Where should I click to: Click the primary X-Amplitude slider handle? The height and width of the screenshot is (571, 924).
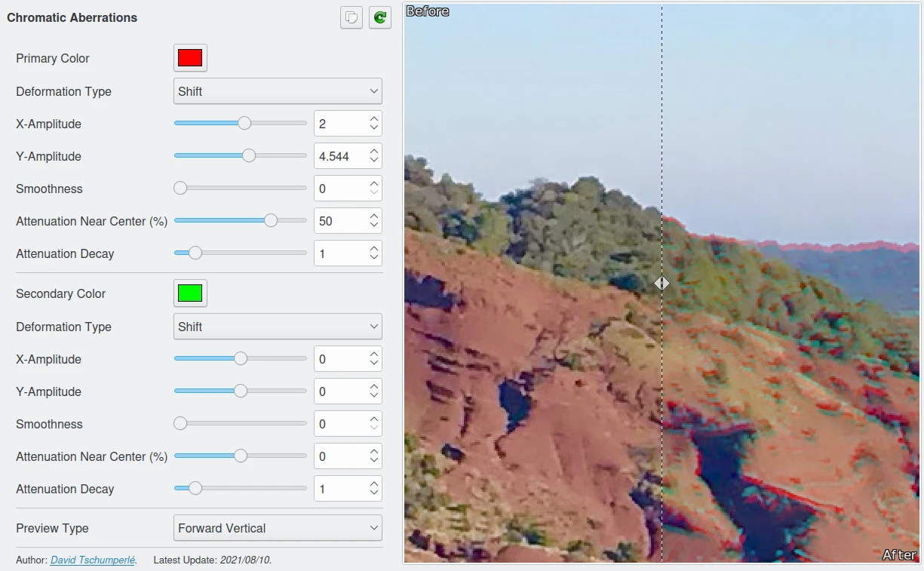[244, 124]
